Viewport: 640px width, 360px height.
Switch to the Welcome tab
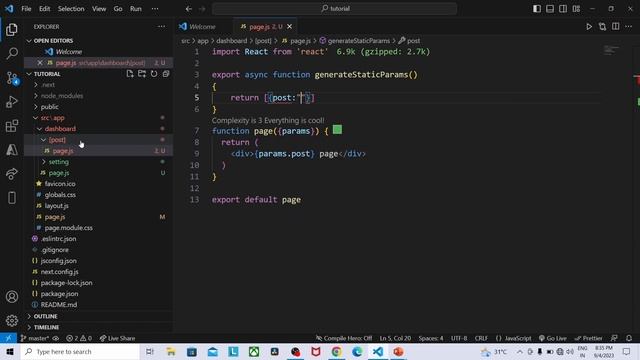pyautogui.click(x=202, y=27)
